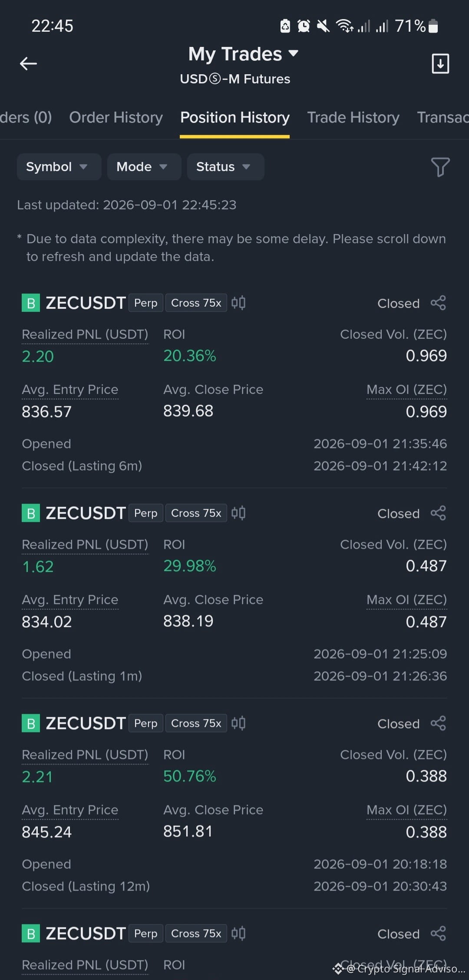Share the last partially visible ZECUSDT position
Image resolution: width=469 pixels, height=980 pixels.
click(x=438, y=934)
